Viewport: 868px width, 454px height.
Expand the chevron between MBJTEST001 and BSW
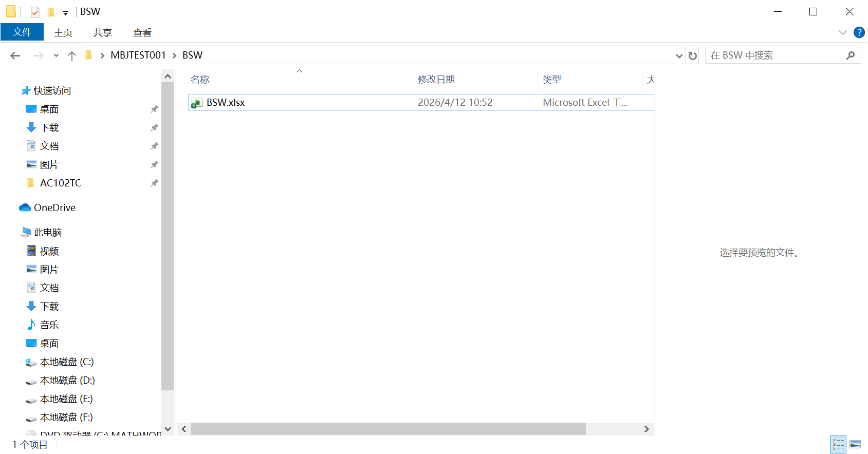coord(174,55)
